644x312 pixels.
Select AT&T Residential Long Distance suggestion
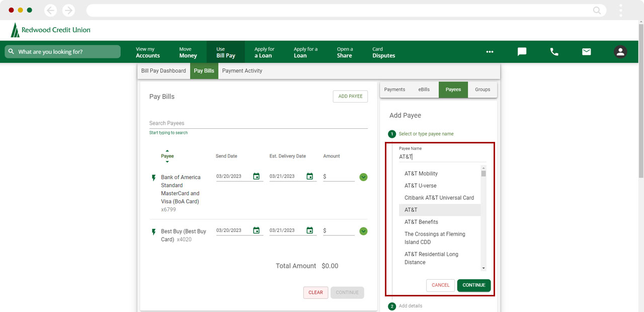coord(440,258)
